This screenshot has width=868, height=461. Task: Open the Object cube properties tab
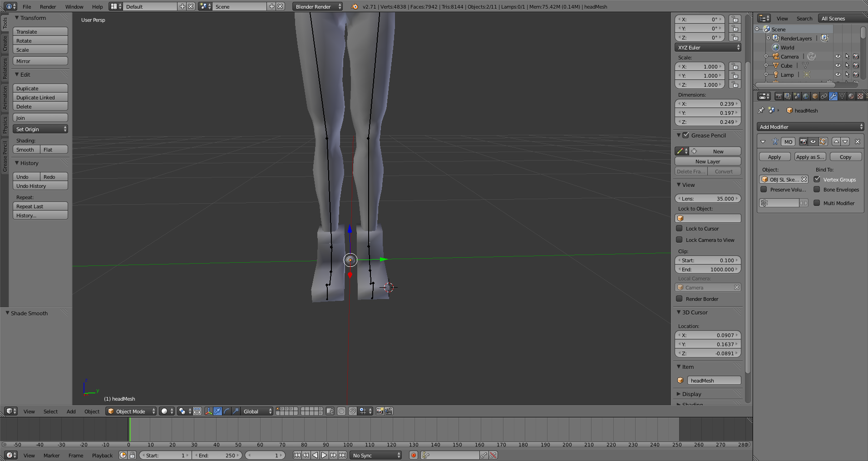tap(815, 96)
